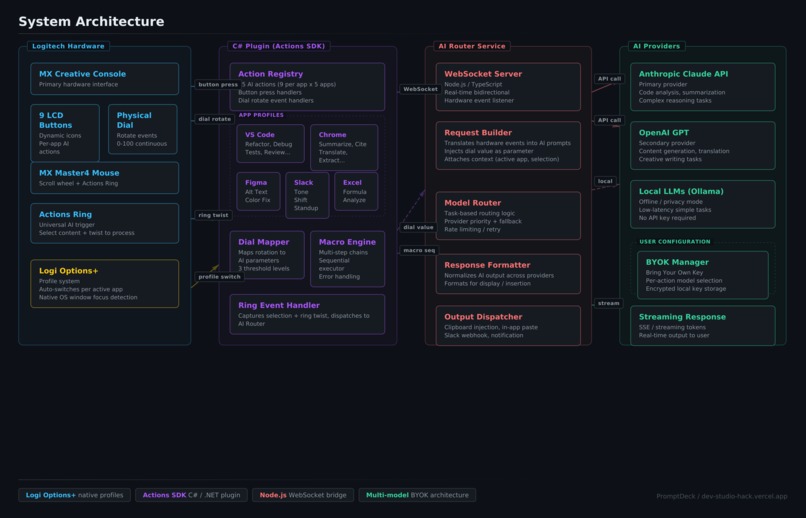Click the AI Router Service group title
The width and height of the screenshot is (806, 518).
tap(472, 46)
